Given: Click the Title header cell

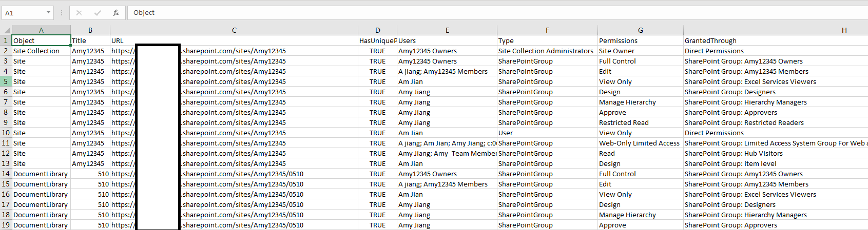Looking at the screenshot, I should [x=90, y=40].
